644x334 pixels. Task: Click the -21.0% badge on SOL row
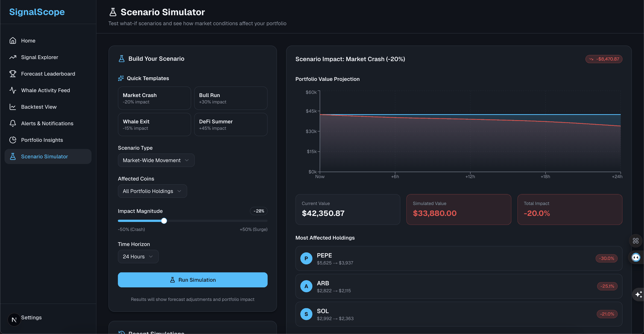click(607, 314)
